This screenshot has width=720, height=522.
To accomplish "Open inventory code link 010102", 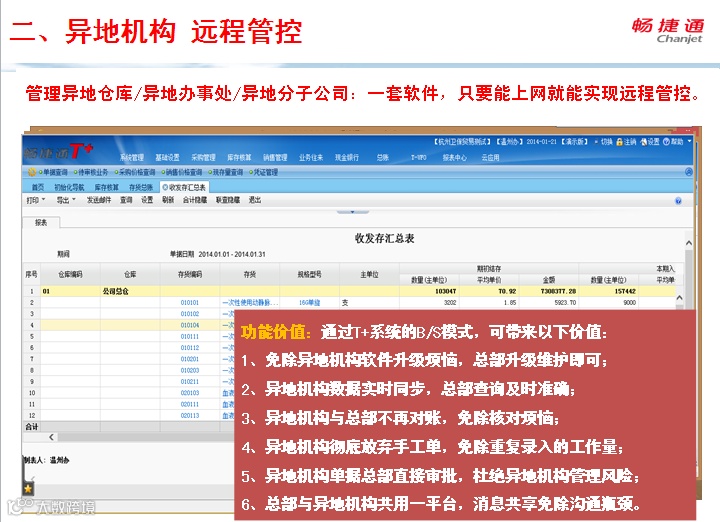I will (190, 314).
